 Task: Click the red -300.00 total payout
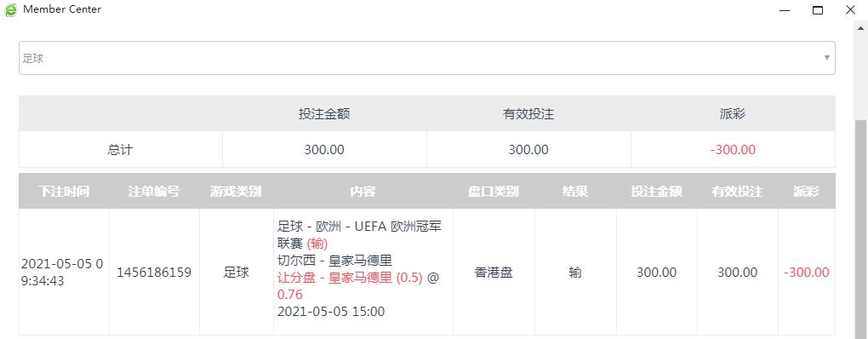tap(733, 150)
